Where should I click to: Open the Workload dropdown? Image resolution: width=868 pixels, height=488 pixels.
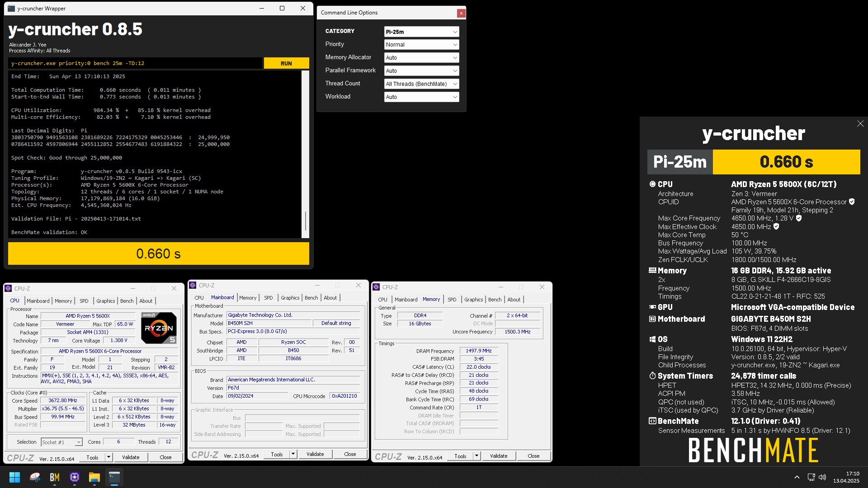point(421,97)
